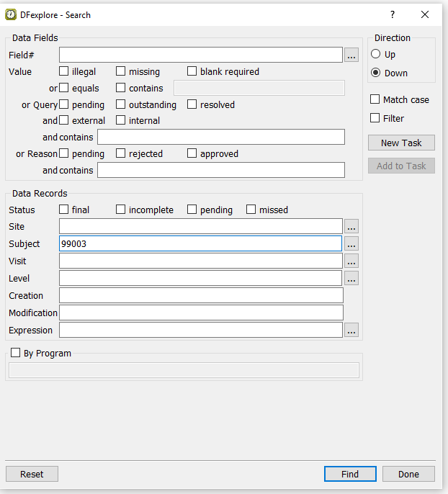Screen dimensions: 448x494
Task: Toggle the Filter checkbox
Action: [x=375, y=118]
